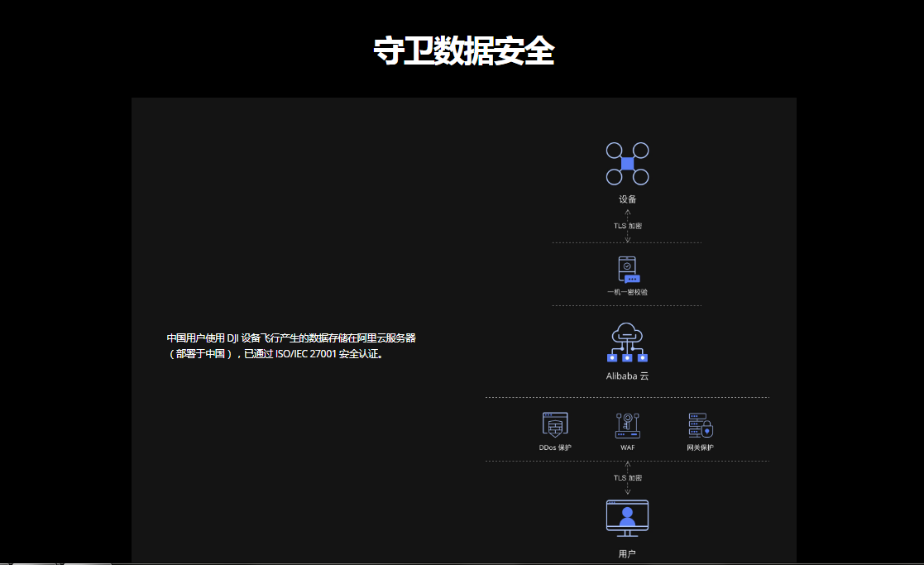
Task: Click the Alibaba 云 label text
Action: (x=627, y=376)
